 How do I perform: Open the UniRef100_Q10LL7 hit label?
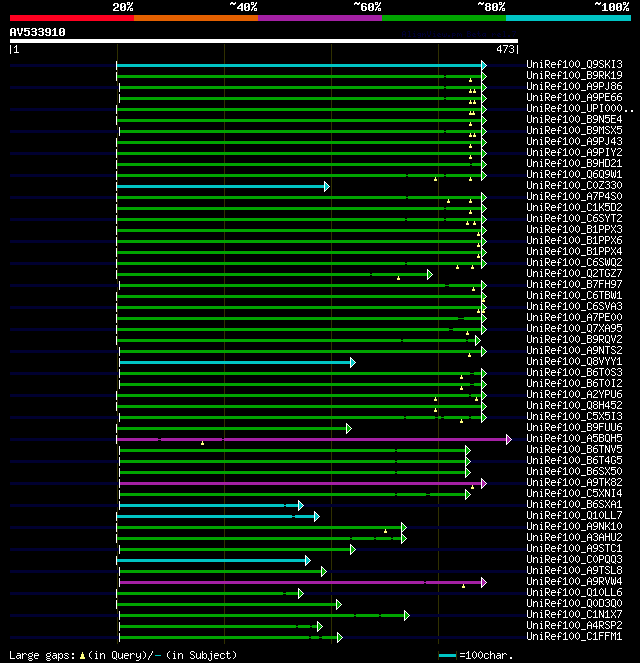[574, 515]
